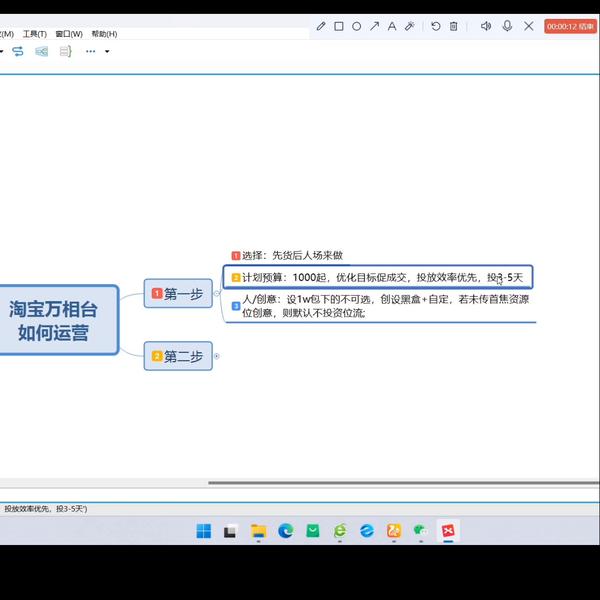Image resolution: width=600 pixels, height=600 pixels.
Task: Clear annotations with the trash icon
Action: (453, 26)
